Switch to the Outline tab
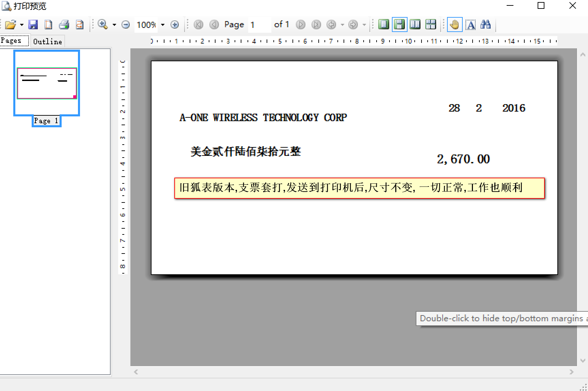Screen dimensions: 588x391 (47, 42)
